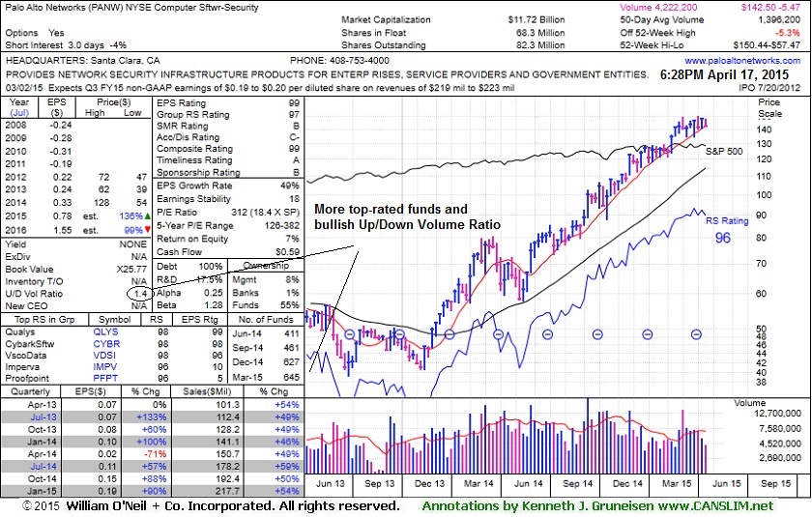The width and height of the screenshot is (812, 517).
Task: Select the Mar 14 timeline label
Action: pos(478,483)
